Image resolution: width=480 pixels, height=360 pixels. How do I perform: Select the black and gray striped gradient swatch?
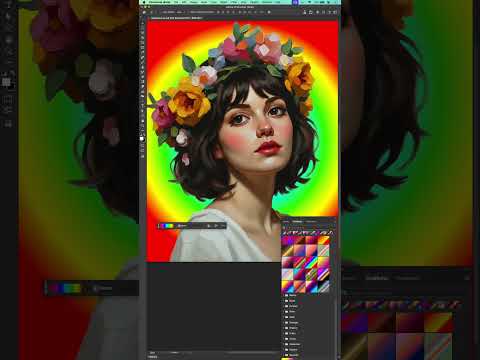324,286
